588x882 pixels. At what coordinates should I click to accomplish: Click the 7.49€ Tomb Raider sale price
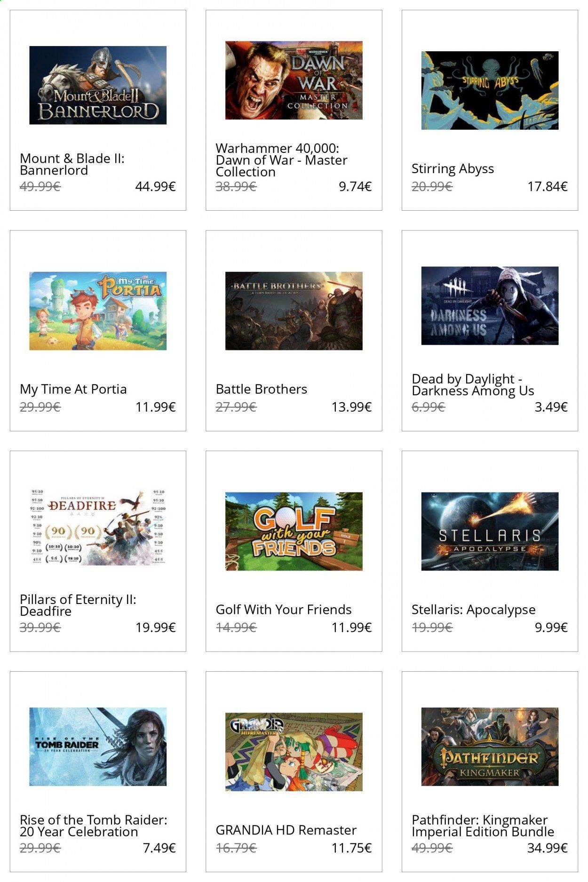tap(159, 848)
